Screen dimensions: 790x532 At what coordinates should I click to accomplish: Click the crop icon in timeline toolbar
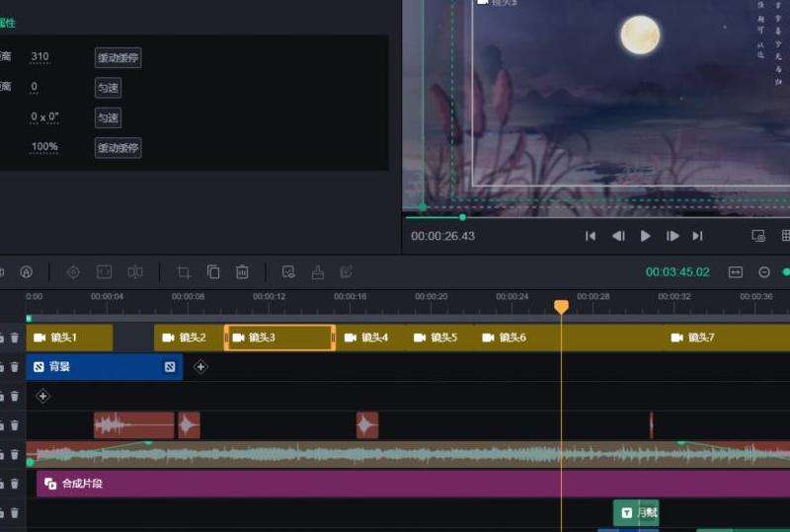click(x=184, y=272)
